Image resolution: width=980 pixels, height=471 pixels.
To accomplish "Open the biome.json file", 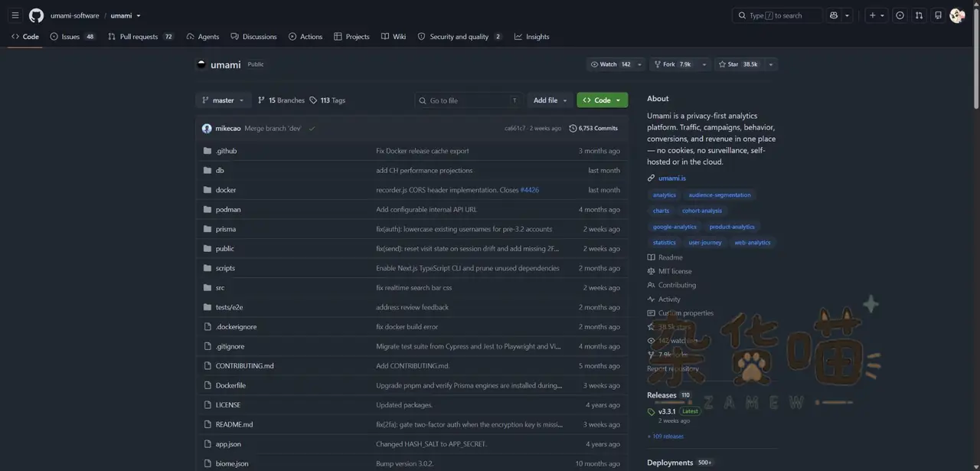I will pyautogui.click(x=232, y=463).
